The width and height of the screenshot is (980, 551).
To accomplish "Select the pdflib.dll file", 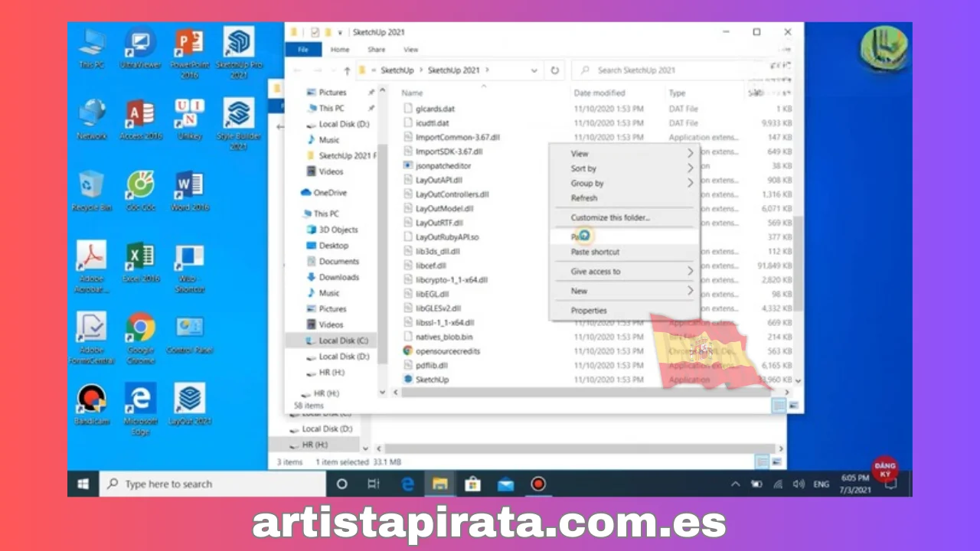I will [x=431, y=365].
